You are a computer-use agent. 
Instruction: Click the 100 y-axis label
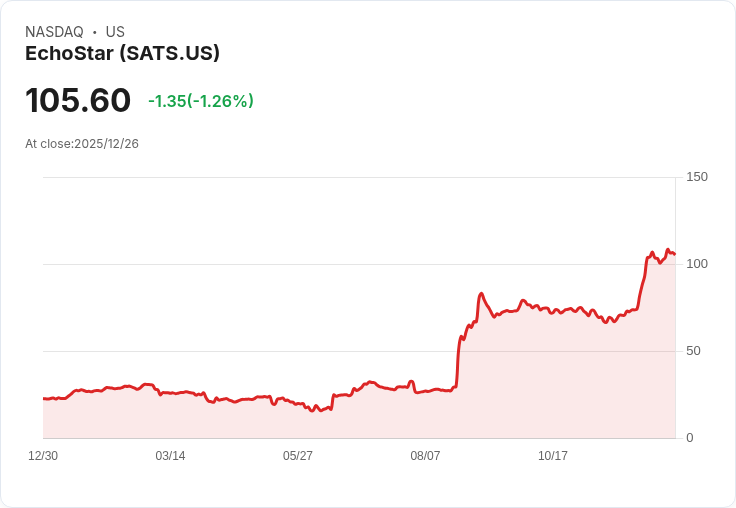[x=697, y=264]
